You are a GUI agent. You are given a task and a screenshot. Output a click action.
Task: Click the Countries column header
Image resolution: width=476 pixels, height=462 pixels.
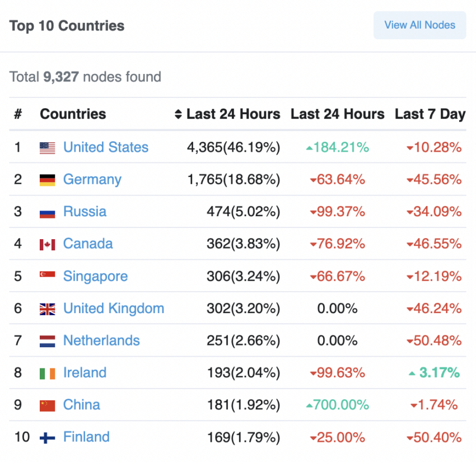73,114
